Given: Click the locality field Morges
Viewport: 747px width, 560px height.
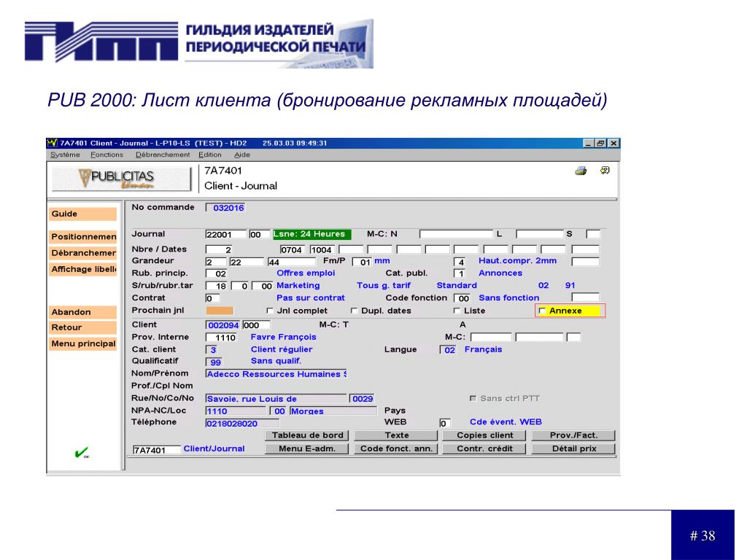Looking at the screenshot, I should pyautogui.click(x=333, y=411).
